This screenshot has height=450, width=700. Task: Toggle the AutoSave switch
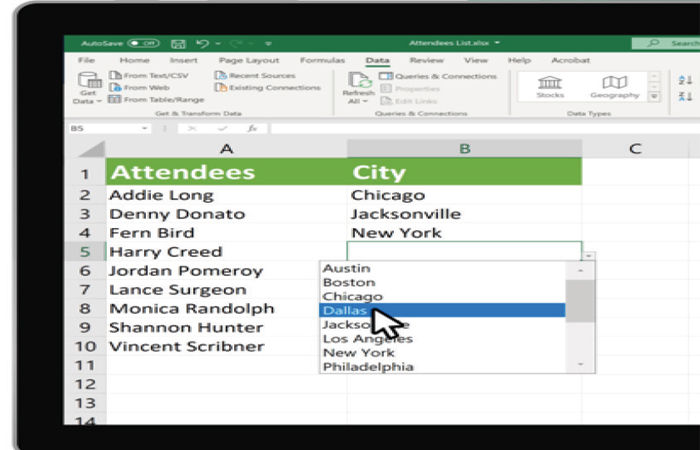point(143,44)
